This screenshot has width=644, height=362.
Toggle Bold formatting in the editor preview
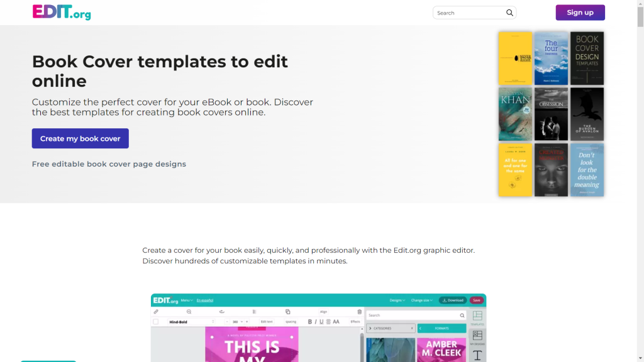[x=309, y=322]
